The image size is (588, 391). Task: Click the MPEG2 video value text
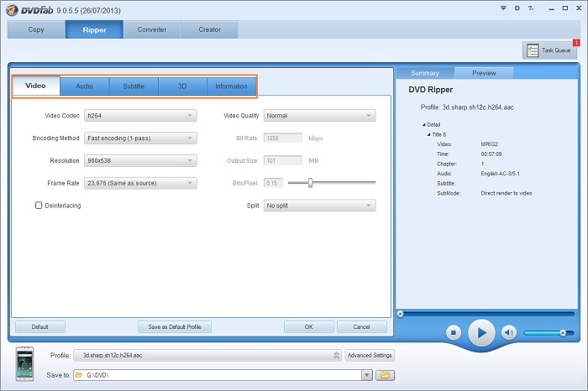point(489,144)
